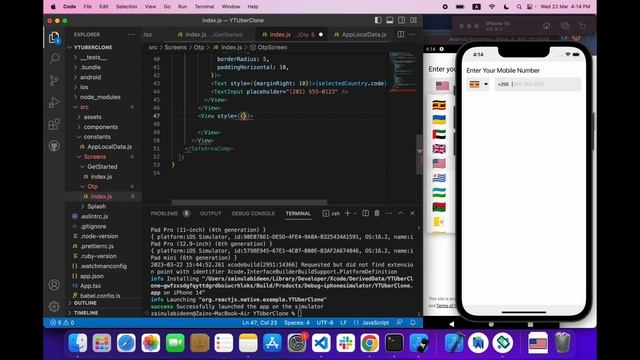
Task: Click the editor horizontal scrollbar
Action: [249, 202]
